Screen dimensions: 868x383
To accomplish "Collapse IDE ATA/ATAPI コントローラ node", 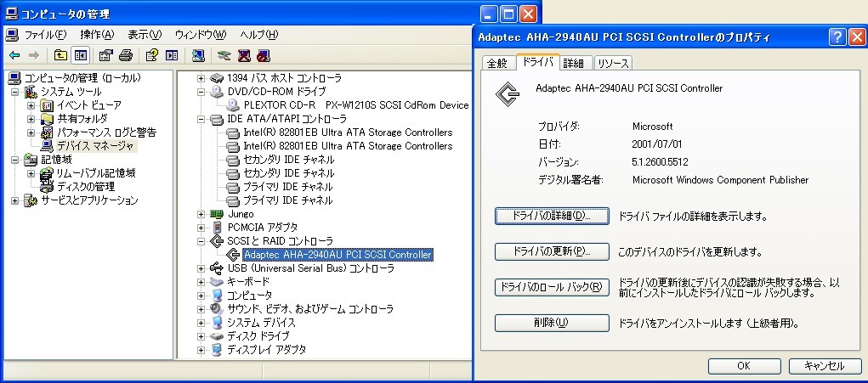I will (x=201, y=119).
